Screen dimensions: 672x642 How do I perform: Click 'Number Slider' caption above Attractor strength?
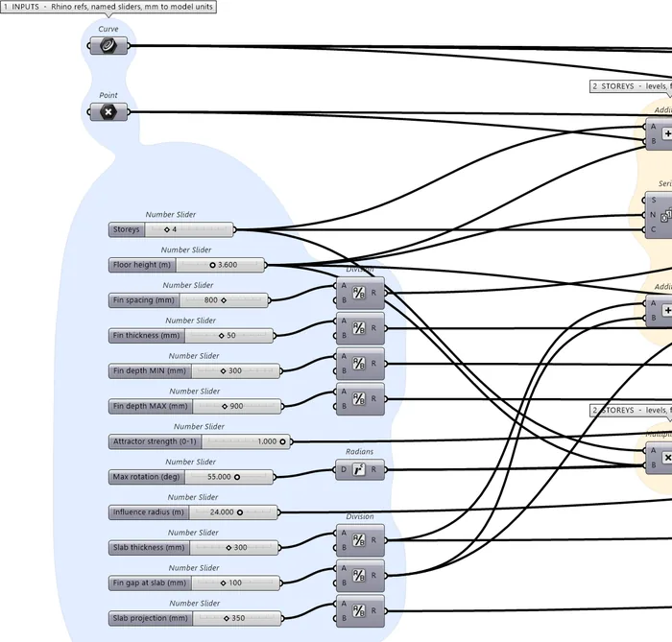[x=199, y=427]
